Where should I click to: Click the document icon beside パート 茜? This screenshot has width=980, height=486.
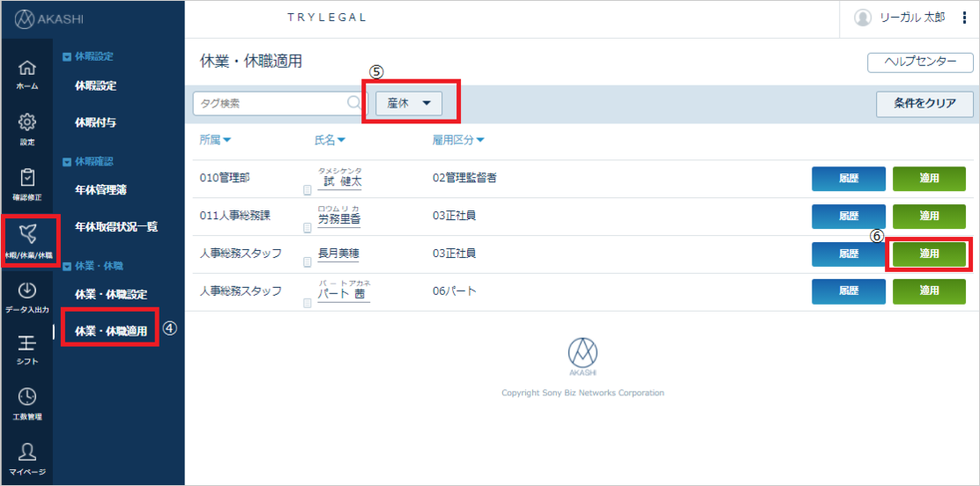pos(307,302)
